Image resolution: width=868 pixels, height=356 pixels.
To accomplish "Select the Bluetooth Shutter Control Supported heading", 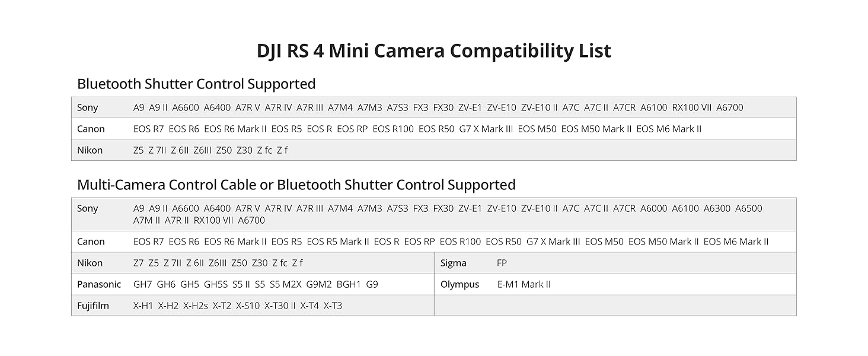I will (x=196, y=84).
